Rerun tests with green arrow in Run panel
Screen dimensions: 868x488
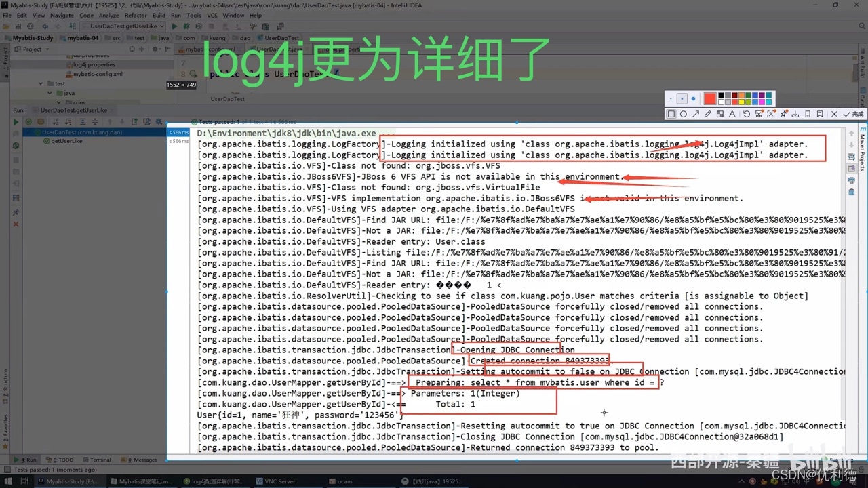[16, 122]
